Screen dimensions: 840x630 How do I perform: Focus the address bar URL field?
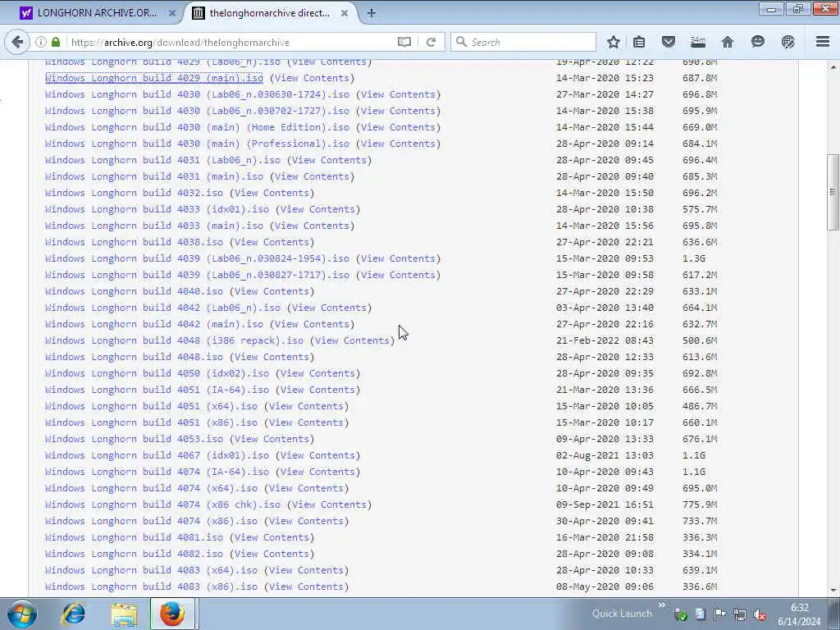coord(231,43)
